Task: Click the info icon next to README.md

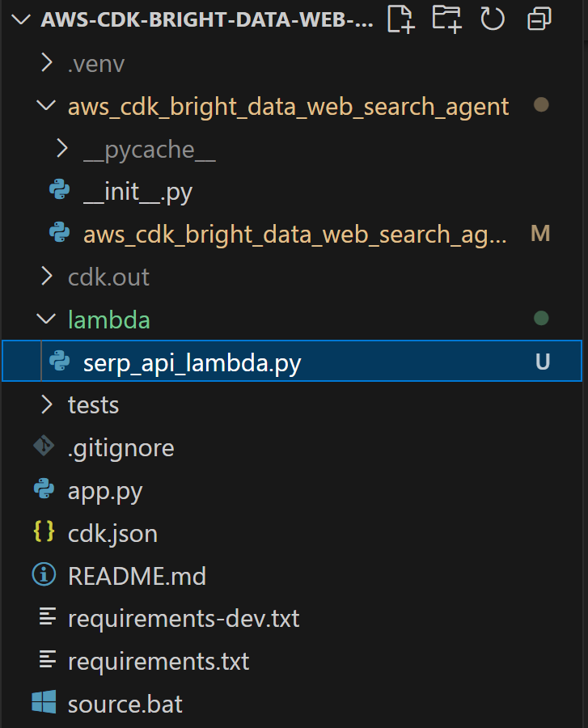Action: pyautogui.click(x=46, y=575)
